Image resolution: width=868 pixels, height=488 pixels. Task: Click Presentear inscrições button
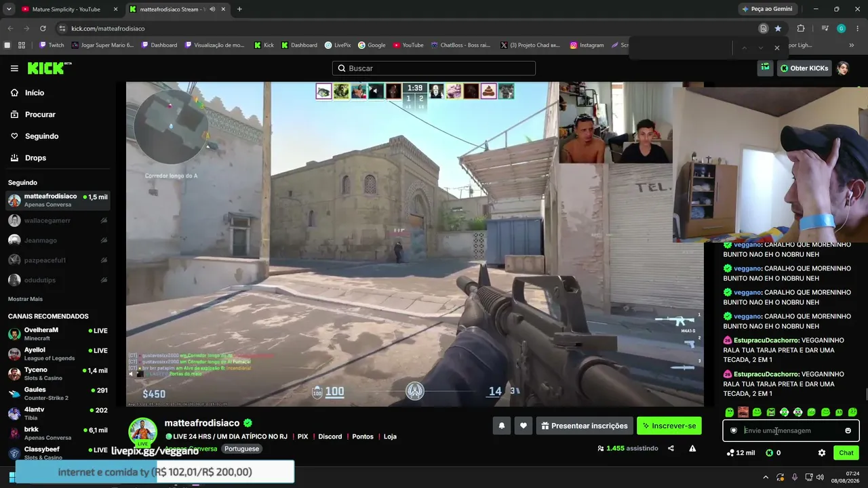(x=585, y=426)
